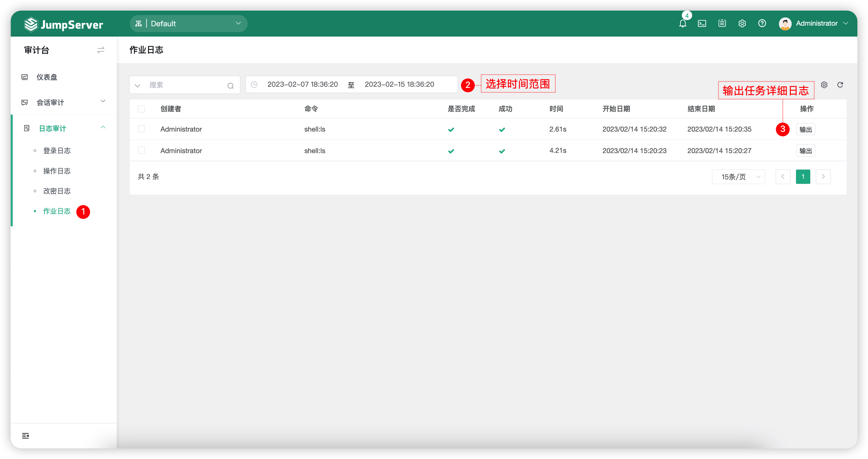Go to 仪表盘 dashboard

click(47, 77)
